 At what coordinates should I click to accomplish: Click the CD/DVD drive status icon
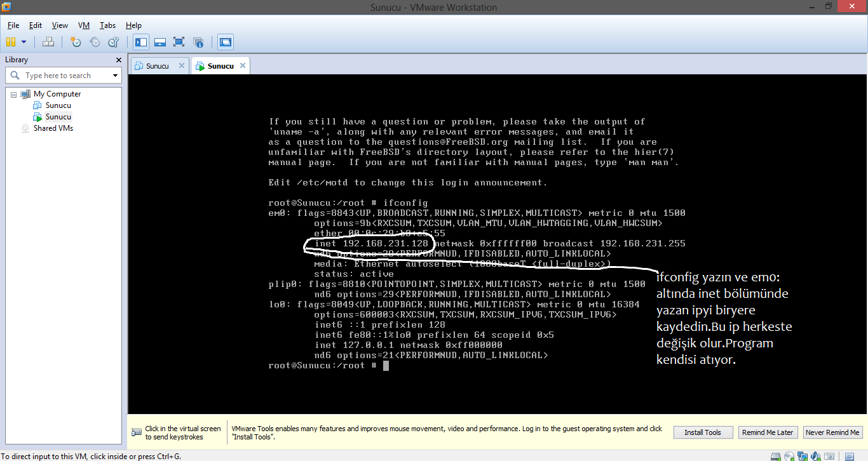[788, 456]
